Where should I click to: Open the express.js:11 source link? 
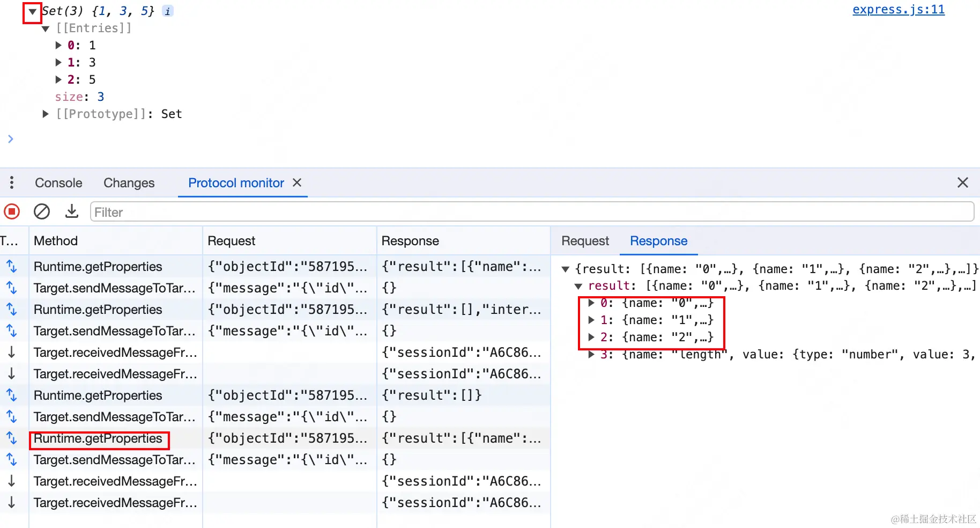point(898,10)
